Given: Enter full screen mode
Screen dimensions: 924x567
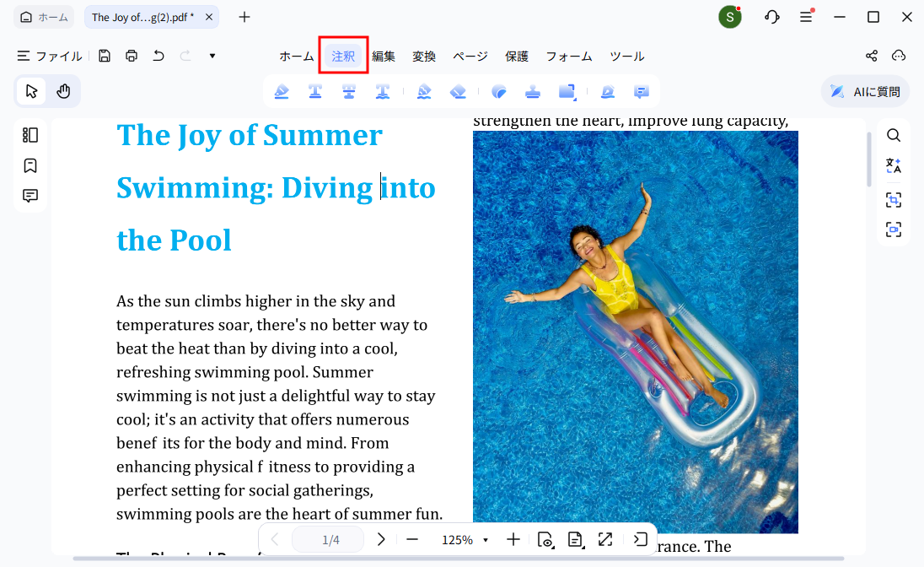Looking at the screenshot, I should (x=605, y=539).
